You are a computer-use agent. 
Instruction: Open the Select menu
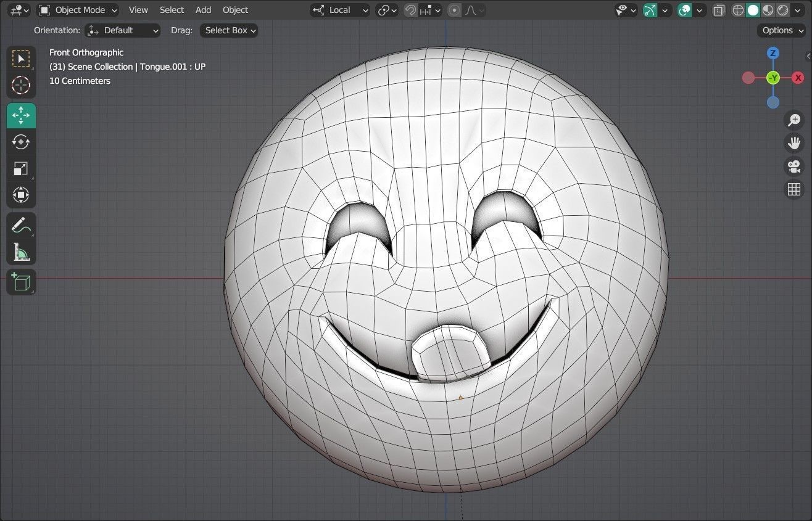[172, 10]
